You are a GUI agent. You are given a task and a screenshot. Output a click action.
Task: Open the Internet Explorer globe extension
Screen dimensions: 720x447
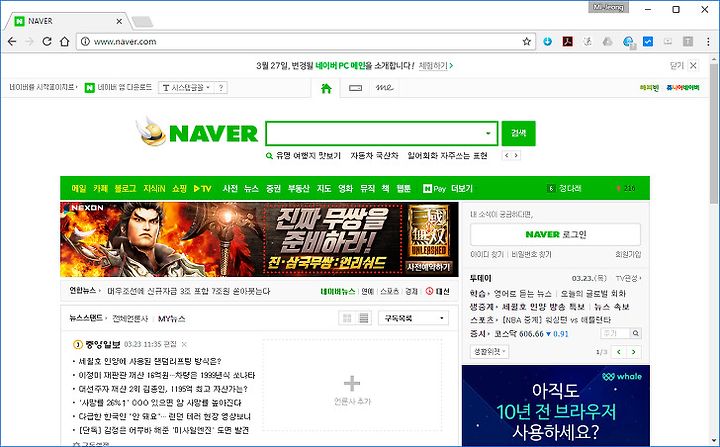click(628, 42)
